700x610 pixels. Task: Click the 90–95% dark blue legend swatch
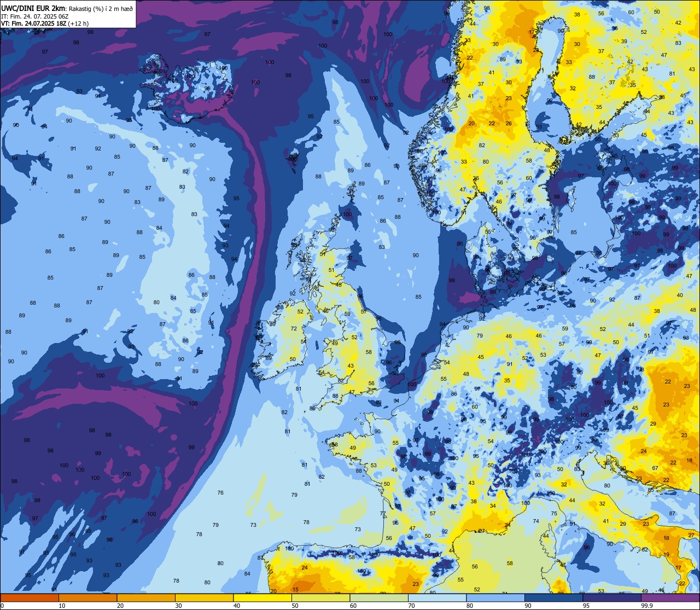553,597
